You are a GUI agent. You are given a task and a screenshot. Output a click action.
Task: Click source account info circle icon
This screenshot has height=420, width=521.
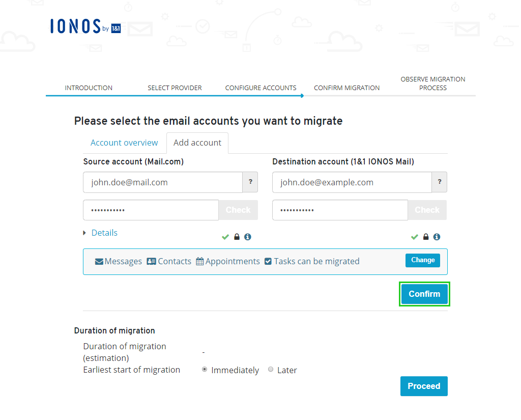point(248,237)
